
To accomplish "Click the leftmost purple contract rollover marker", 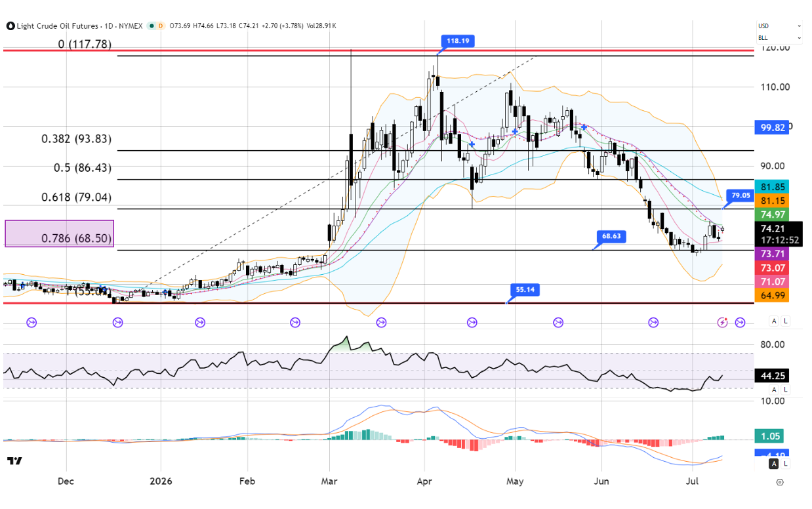I will point(31,322).
